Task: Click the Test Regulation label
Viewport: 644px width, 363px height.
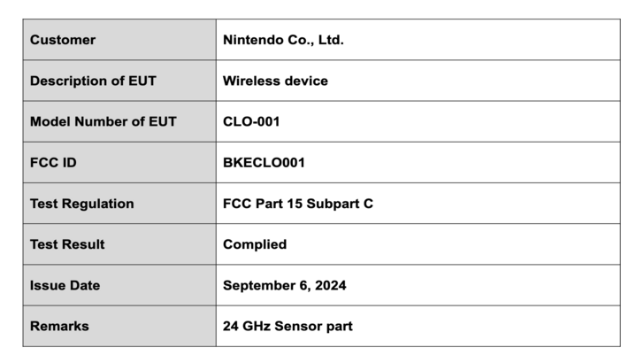Action: (82, 204)
